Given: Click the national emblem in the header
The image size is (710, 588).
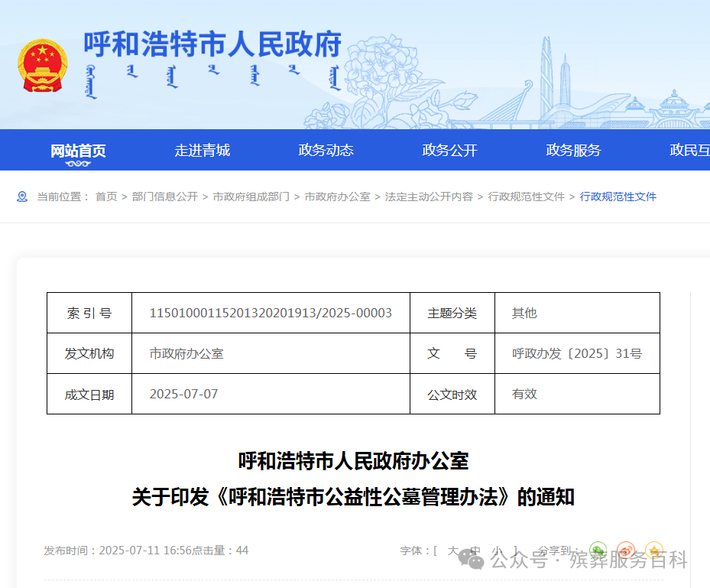Looking at the screenshot, I should pos(41,65).
